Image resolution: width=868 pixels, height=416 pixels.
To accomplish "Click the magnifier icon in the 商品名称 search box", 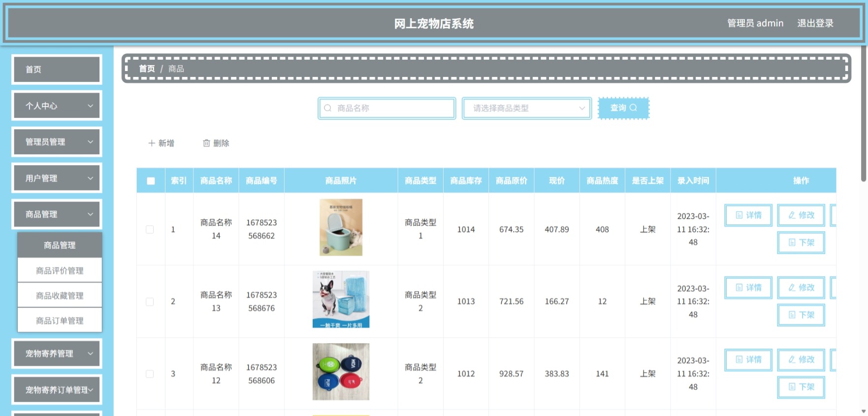I will (327, 108).
